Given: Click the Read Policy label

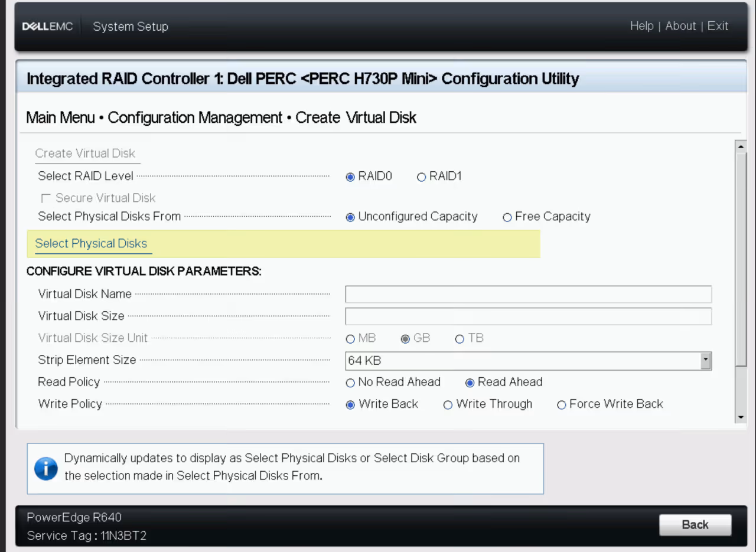Looking at the screenshot, I should pyautogui.click(x=69, y=382).
